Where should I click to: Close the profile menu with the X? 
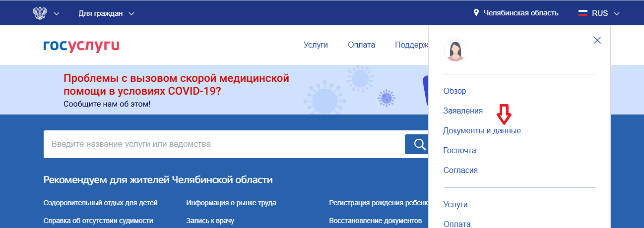[597, 40]
